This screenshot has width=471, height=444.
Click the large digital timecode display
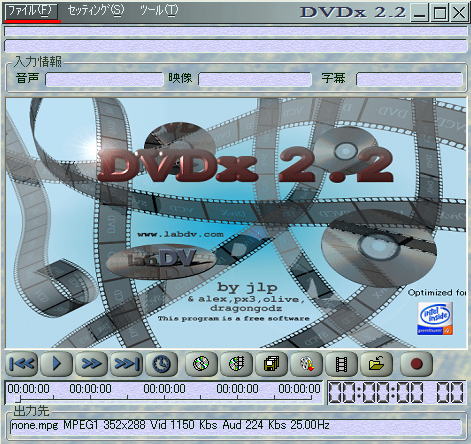(396, 393)
